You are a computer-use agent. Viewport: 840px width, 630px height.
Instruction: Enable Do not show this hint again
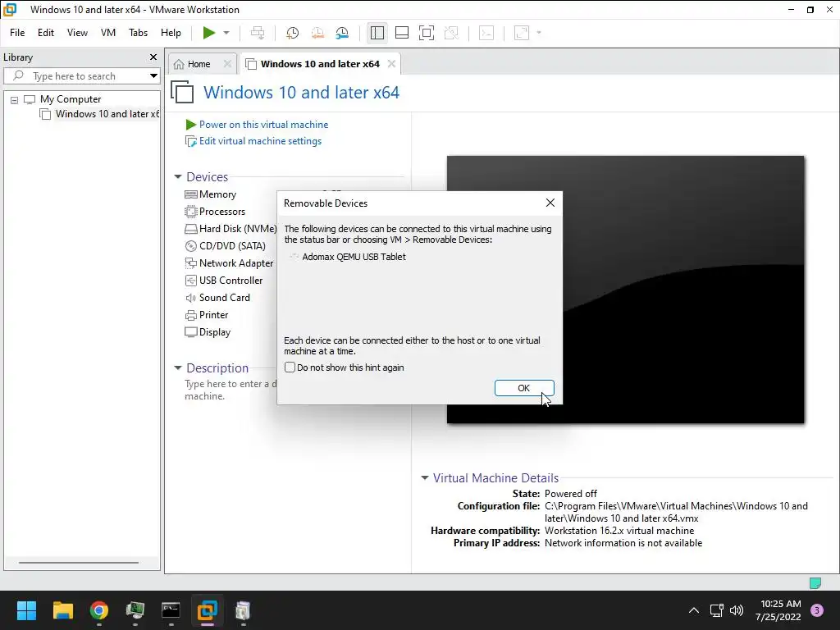290,367
